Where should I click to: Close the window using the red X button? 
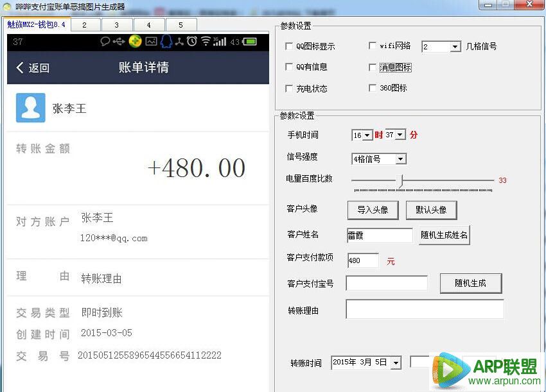[530, 4]
